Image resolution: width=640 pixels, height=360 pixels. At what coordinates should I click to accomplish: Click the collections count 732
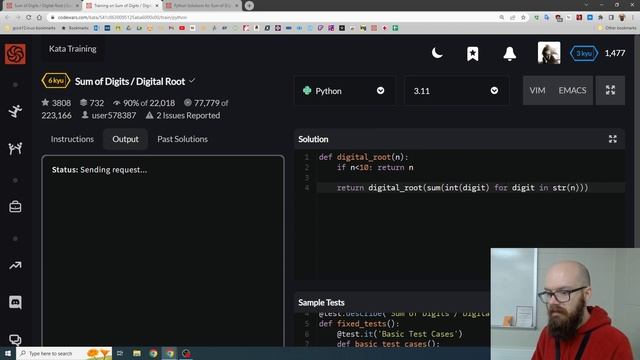(92, 103)
